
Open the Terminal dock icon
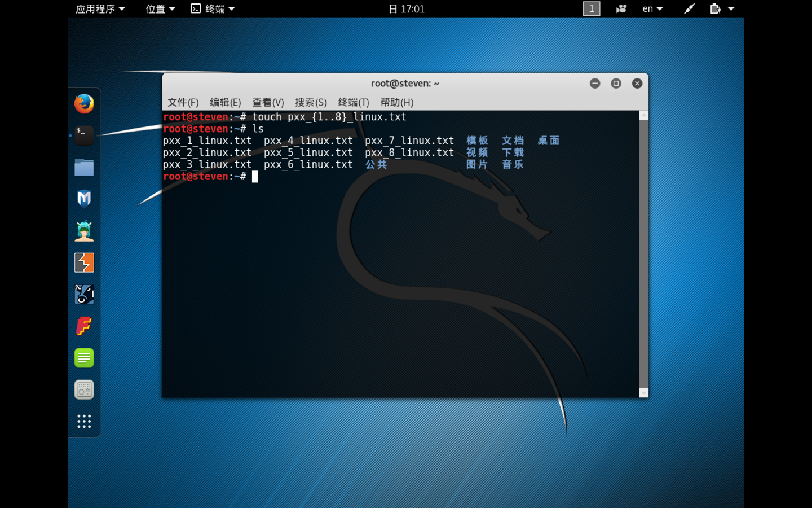(84, 135)
